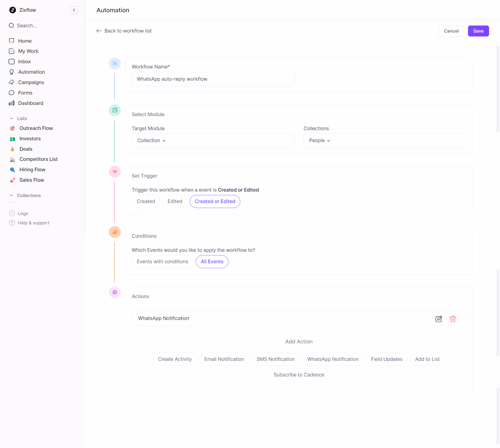Open Inbox from the sidebar

24,62
